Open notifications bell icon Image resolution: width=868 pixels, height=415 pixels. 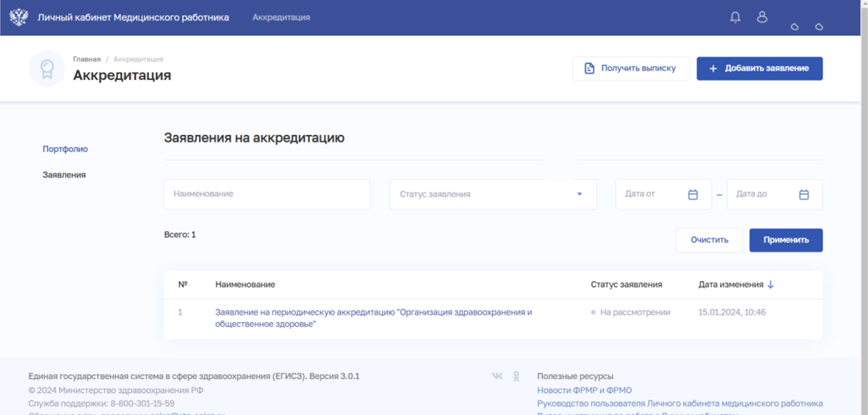pos(735,17)
